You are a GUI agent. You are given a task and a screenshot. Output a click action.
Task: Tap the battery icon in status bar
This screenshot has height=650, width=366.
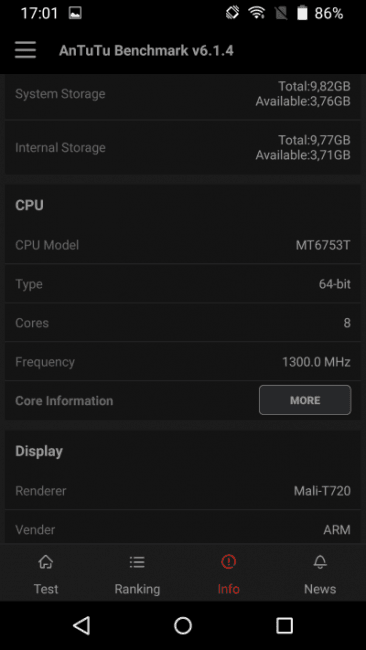click(303, 13)
